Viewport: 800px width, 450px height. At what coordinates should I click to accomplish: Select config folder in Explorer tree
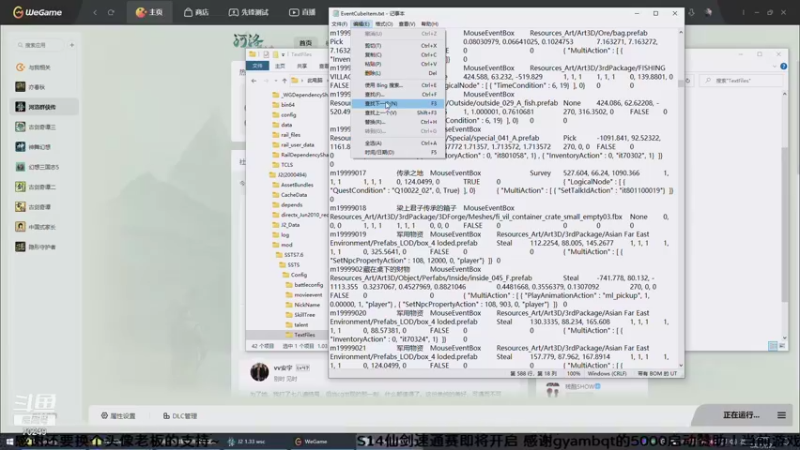pyautogui.click(x=285, y=115)
